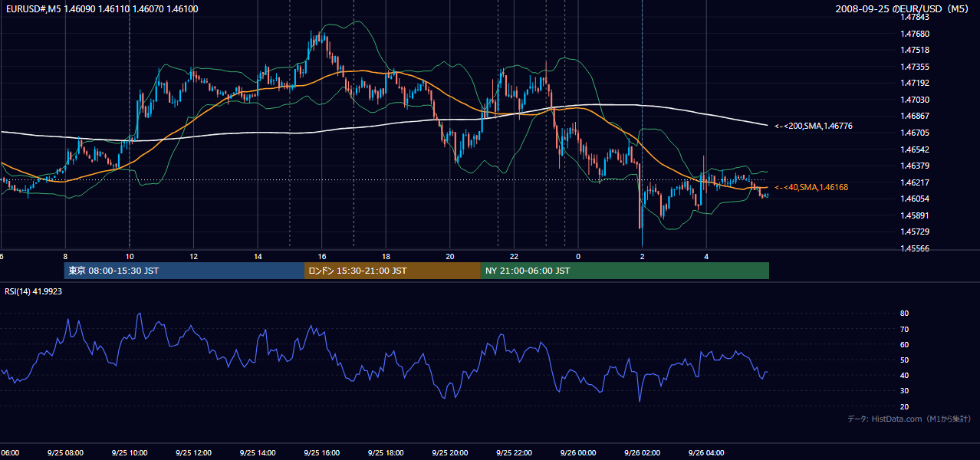Screen dimensions: 980x460
Task: Click price axis value 1.47518
Action: coord(914,50)
